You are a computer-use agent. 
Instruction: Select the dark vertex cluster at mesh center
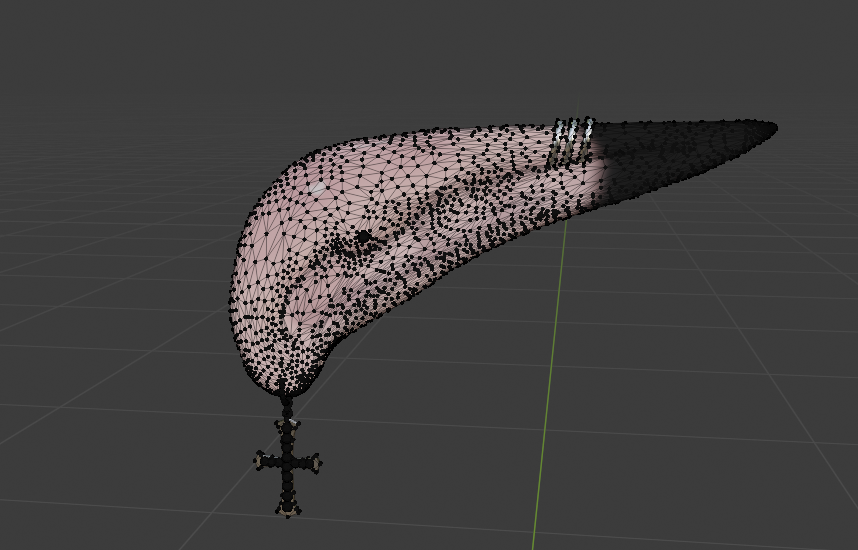point(362,238)
